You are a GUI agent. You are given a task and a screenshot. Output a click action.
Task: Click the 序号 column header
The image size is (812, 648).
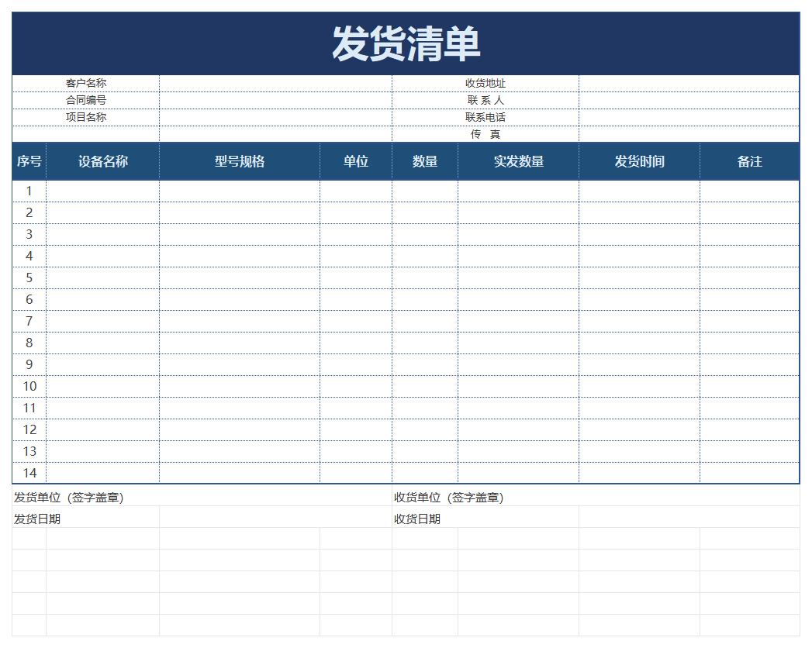29,161
